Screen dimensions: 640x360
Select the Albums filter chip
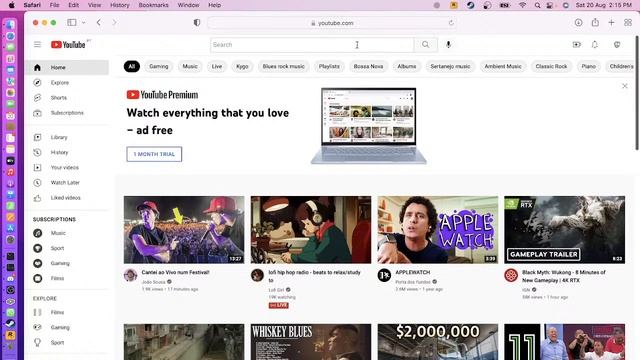point(407,66)
